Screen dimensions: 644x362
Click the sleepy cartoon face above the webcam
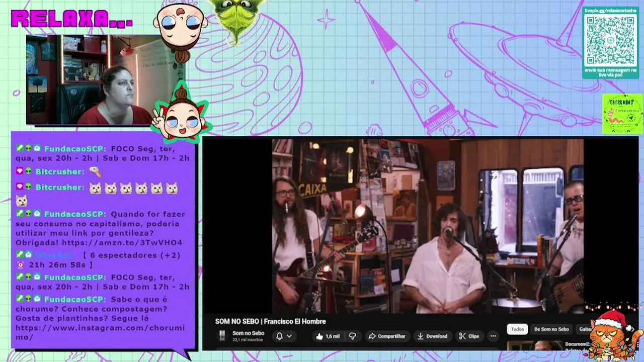point(180,30)
